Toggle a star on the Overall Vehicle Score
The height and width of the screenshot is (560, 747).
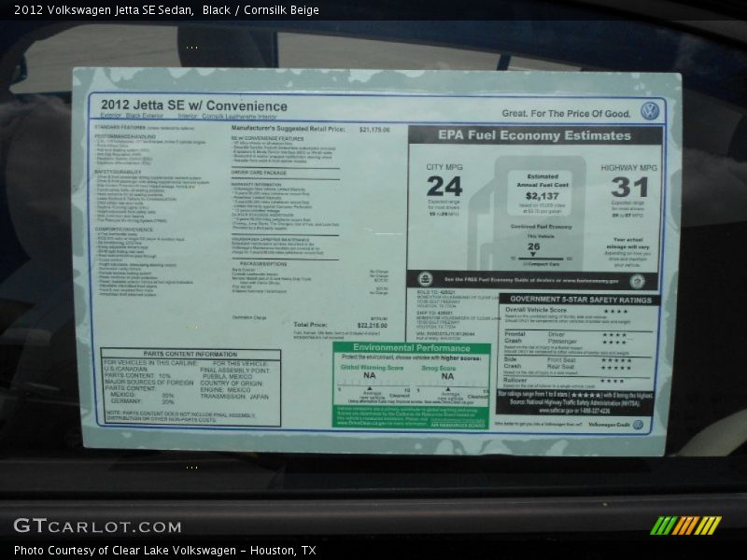(x=617, y=310)
